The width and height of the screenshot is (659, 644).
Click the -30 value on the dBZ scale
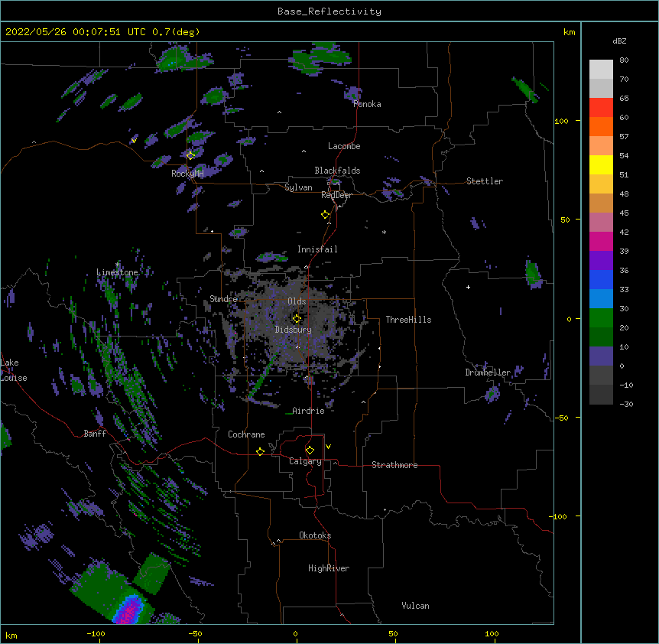pos(626,405)
